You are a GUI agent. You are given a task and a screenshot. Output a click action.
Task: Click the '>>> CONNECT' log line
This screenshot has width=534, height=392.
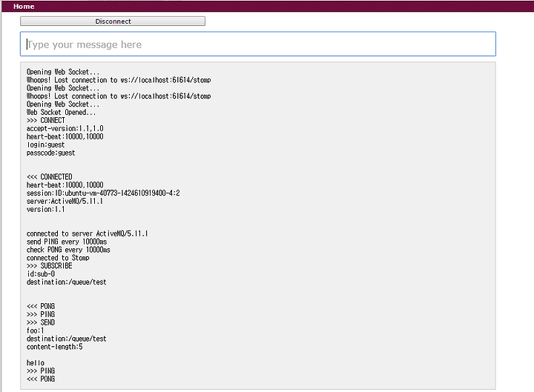[x=46, y=121]
